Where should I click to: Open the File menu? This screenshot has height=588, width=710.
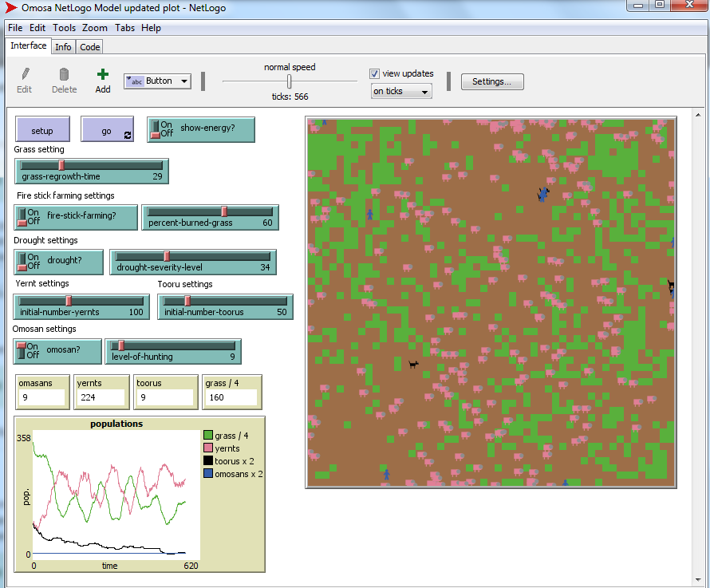(15, 28)
